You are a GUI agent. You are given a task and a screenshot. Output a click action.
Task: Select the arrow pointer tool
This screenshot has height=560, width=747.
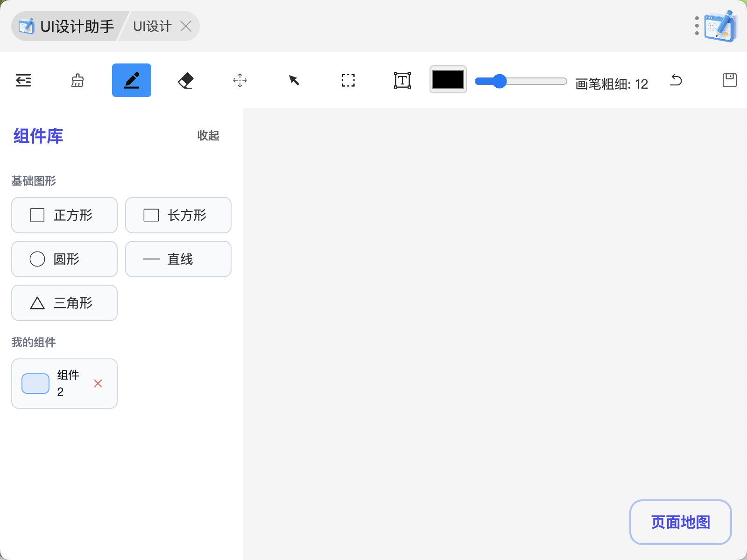[294, 80]
